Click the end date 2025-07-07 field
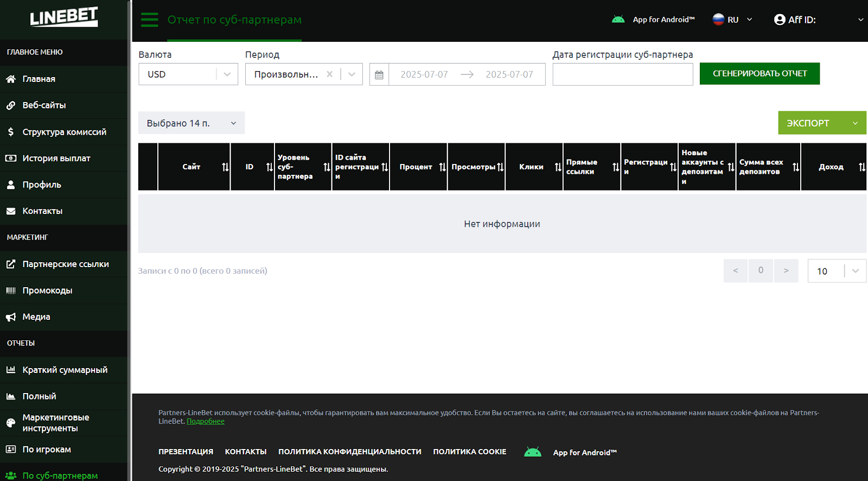The image size is (868, 481). pos(509,74)
